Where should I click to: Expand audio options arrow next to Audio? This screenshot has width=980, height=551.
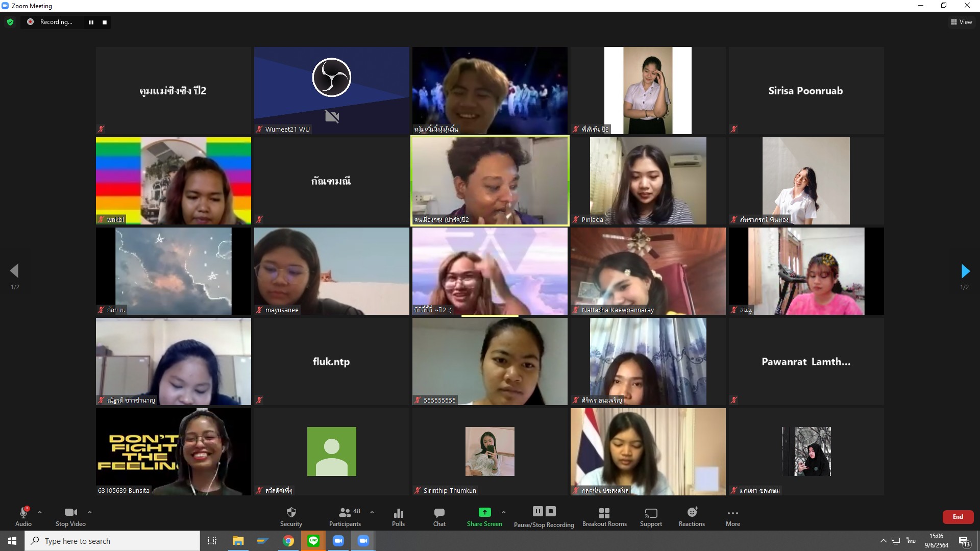[x=40, y=512]
